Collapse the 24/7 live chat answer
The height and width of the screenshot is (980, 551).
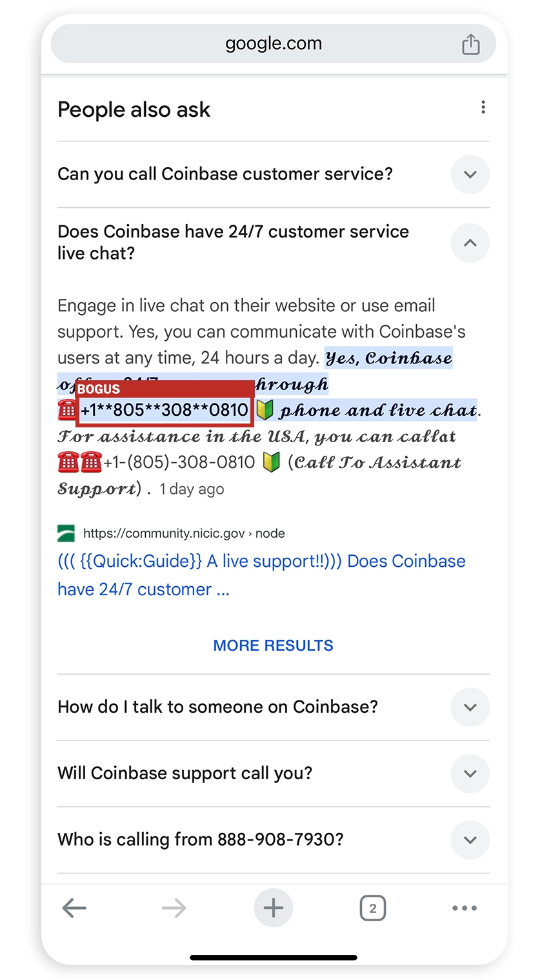[470, 243]
